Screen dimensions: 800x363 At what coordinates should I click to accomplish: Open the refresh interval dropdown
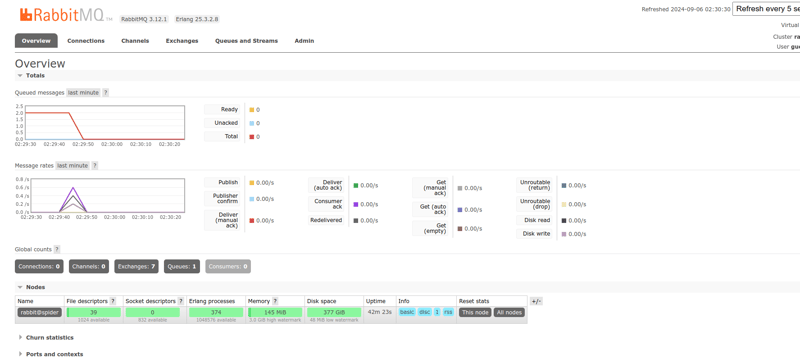coord(766,9)
